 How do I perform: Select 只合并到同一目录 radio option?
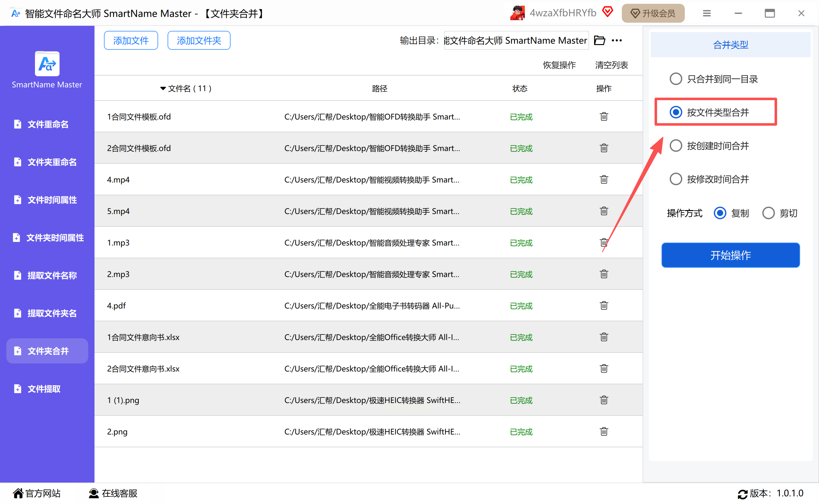[676, 79]
